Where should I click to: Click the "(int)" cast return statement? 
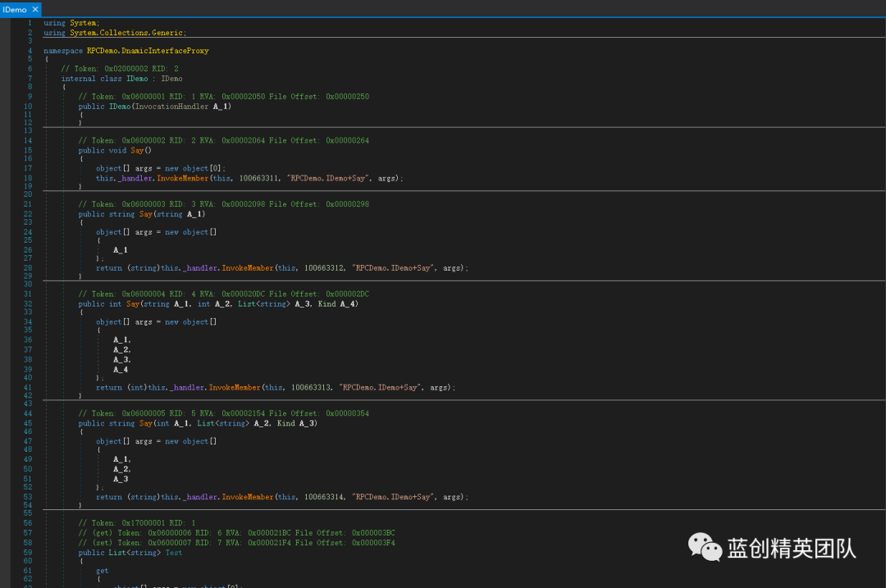276,387
